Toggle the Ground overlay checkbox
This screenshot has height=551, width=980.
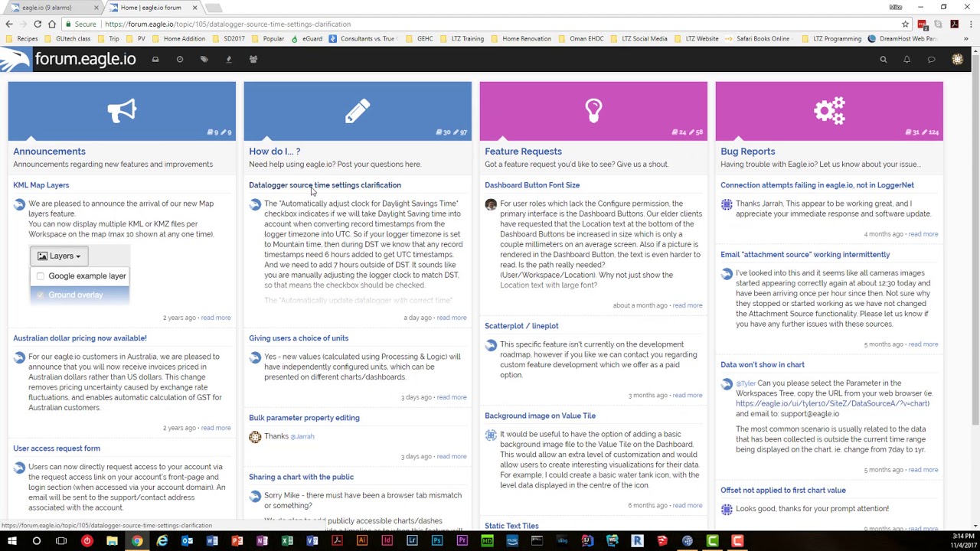click(41, 295)
